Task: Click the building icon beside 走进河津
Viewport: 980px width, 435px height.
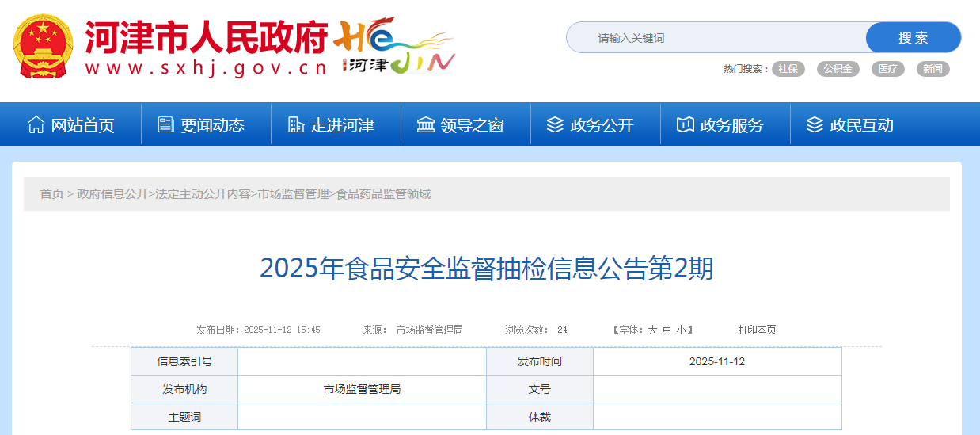Action: click(x=295, y=124)
